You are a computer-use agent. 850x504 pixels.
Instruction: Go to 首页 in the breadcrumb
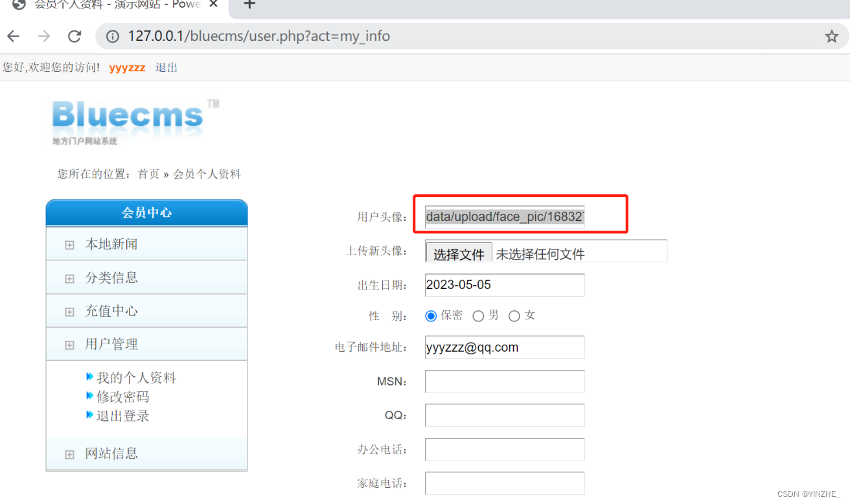148,174
